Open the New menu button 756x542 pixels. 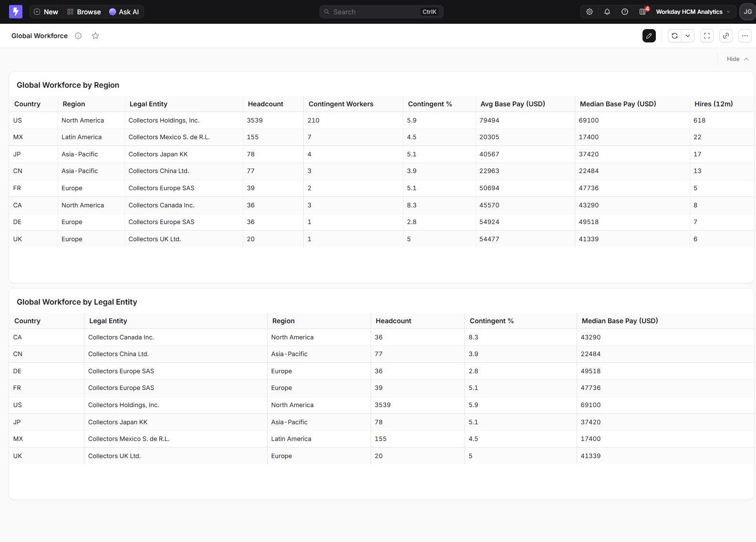(46, 12)
